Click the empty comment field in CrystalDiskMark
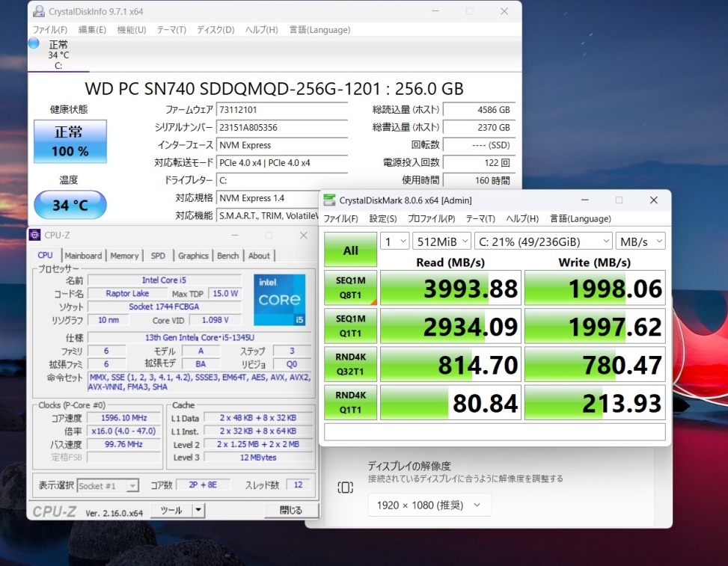This screenshot has height=566, width=728. (495, 432)
